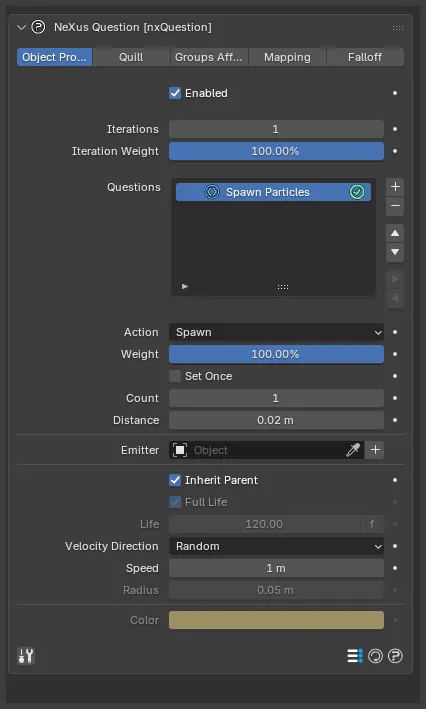Click the animate dot beside Action
This screenshot has height=709, width=426.
pyautogui.click(x=395, y=332)
